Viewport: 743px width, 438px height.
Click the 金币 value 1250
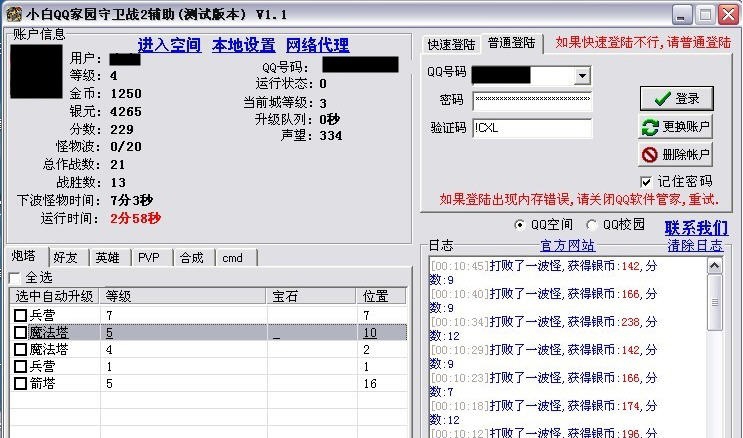pos(126,93)
